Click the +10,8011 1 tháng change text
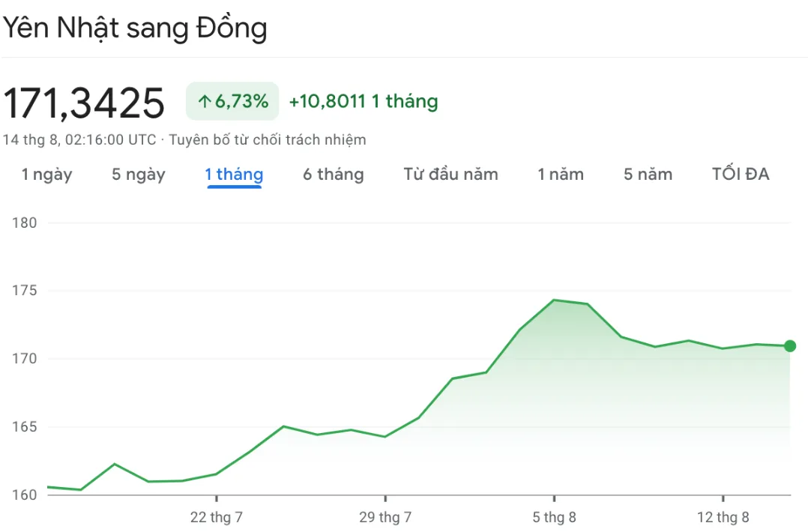Screen dimensions: 808x532 (364, 101)
